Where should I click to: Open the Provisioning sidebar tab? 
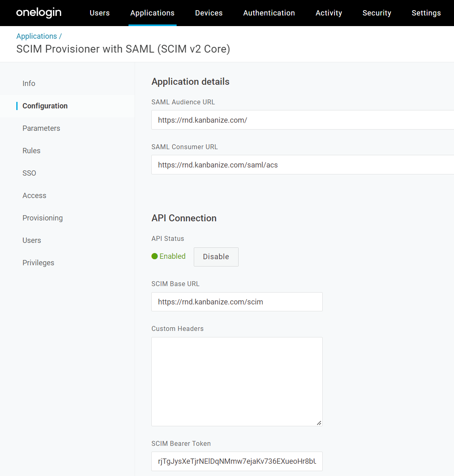point(42,218)
